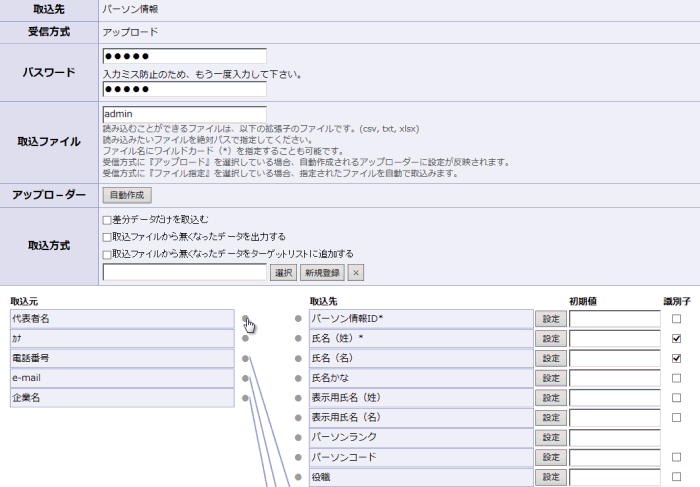Click 設定 button for 表示用氏名（名）
700x487 pixels.
(x=551, y=418)
